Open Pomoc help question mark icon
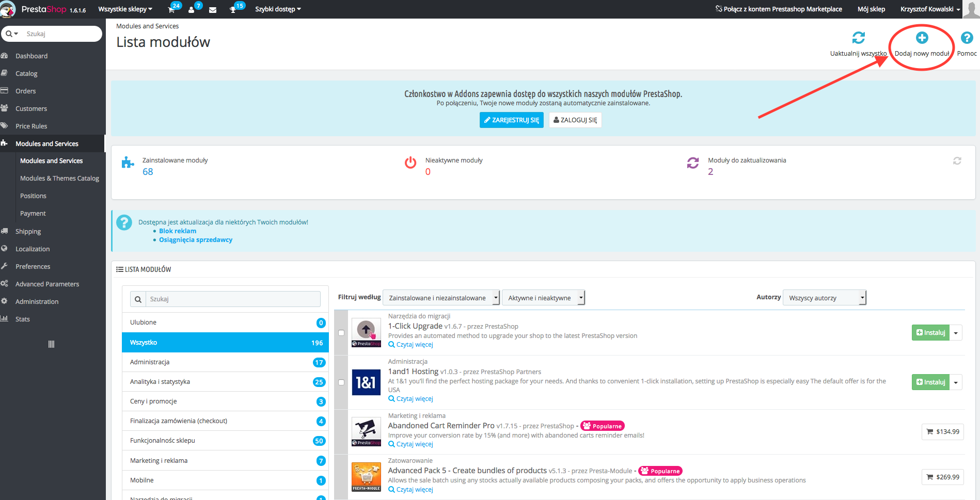980x500 pixels. 967,38
